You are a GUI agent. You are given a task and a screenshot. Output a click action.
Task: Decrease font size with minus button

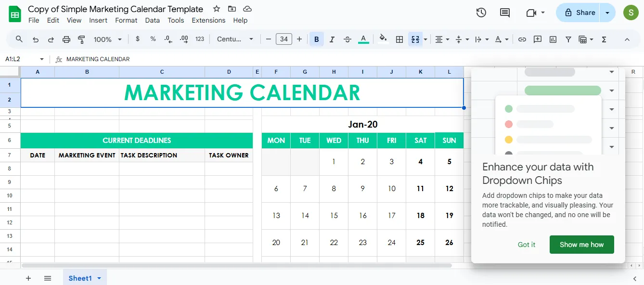pos(269,39)
